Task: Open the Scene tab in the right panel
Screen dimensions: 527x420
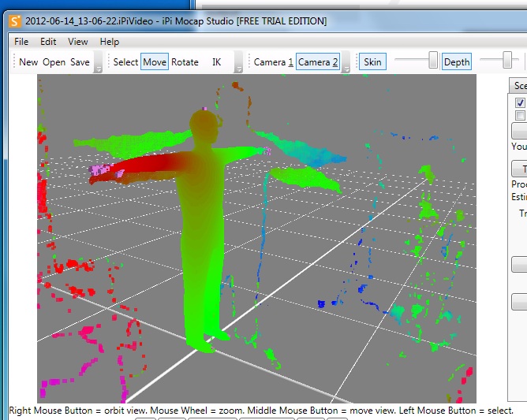Action: (x=518, y=86)
